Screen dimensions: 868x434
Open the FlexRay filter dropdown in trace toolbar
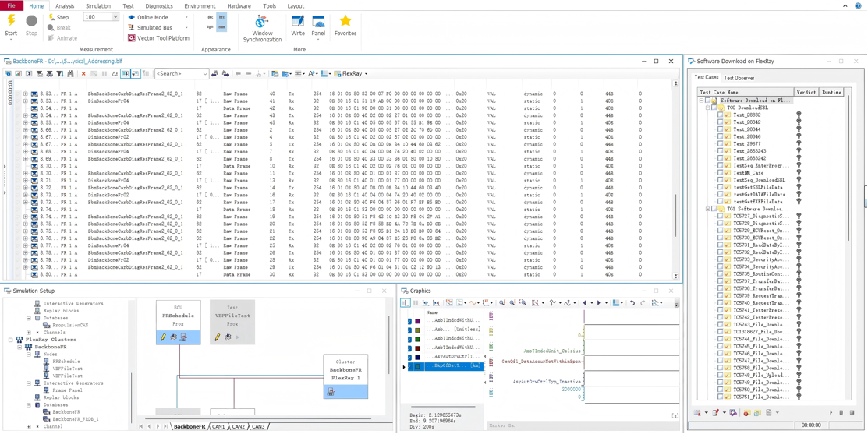(x=366, y=73)
